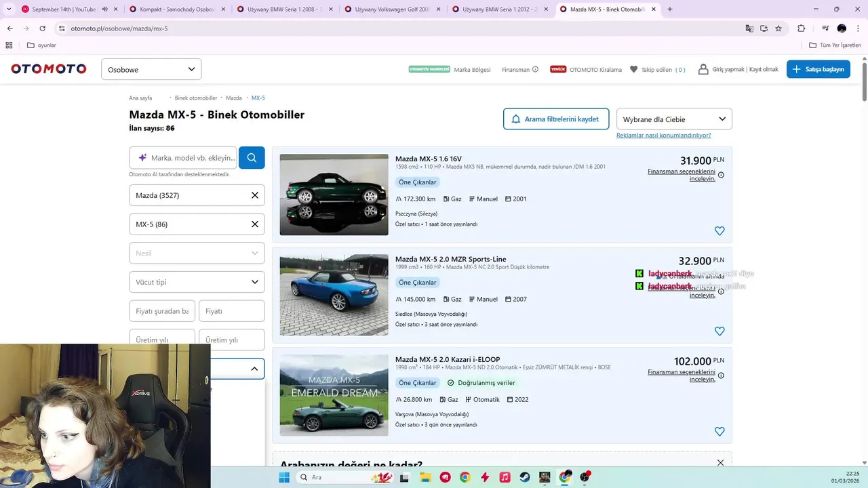This screenshot has width=868, height=488.
Task: Click the Ana sayfa breadcrumb
Action: 140,98
